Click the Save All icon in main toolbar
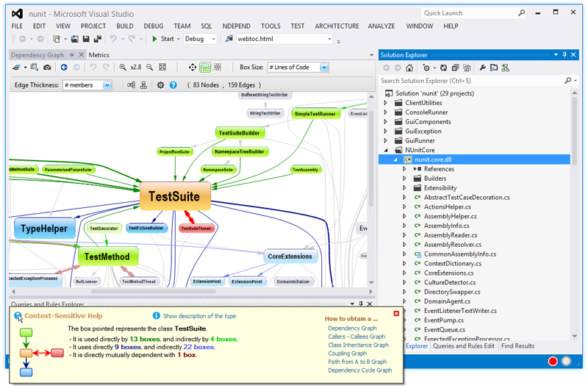This screenshot has height=388, width=588. point(98,39)
